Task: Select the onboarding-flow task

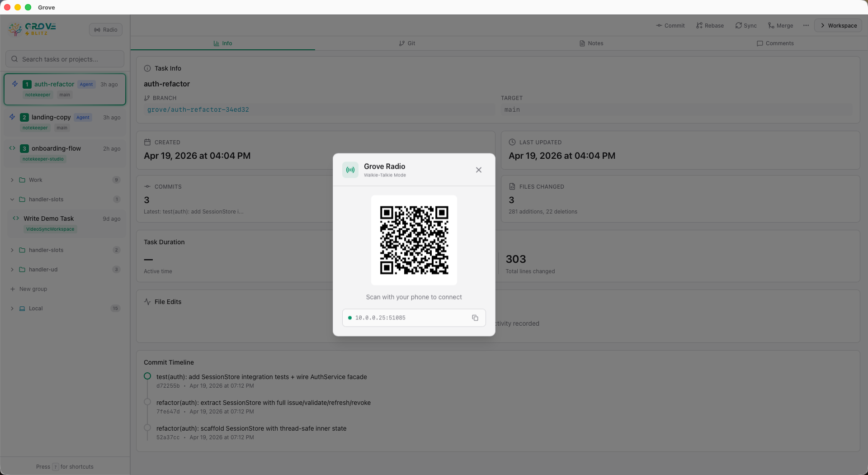Action: (x=65, y=153)
